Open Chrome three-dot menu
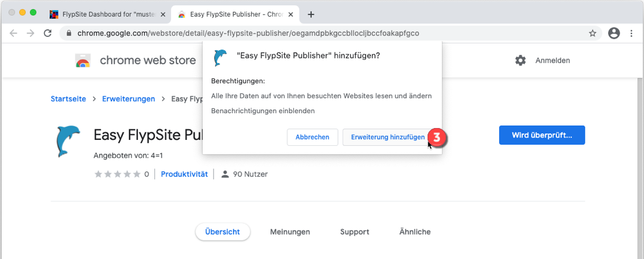 pos(631,33)
